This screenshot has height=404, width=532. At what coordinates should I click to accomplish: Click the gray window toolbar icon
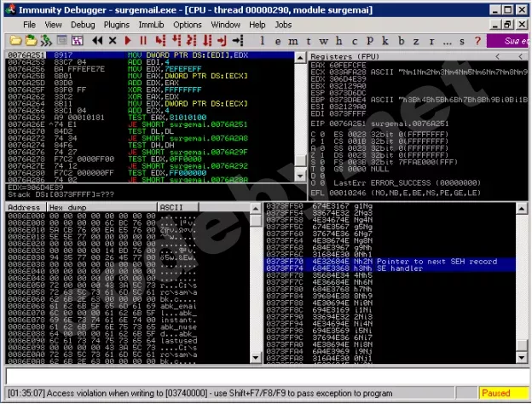(61, 41)
